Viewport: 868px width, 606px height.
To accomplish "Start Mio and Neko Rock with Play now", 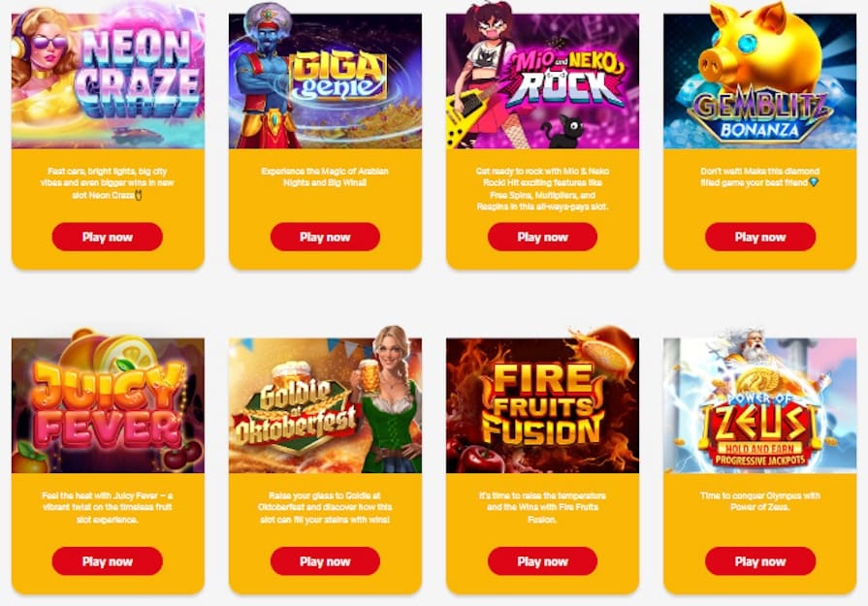I will pos(542,237).
